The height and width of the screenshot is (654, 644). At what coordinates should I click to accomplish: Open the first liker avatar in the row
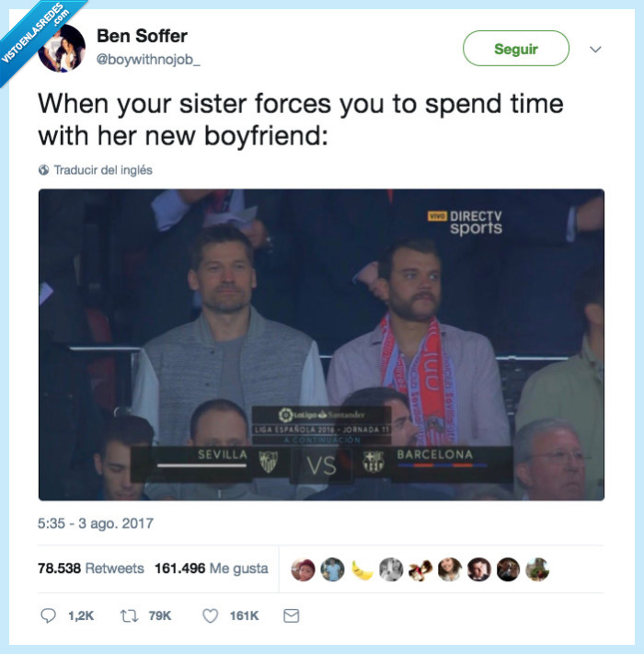[304, 569]
